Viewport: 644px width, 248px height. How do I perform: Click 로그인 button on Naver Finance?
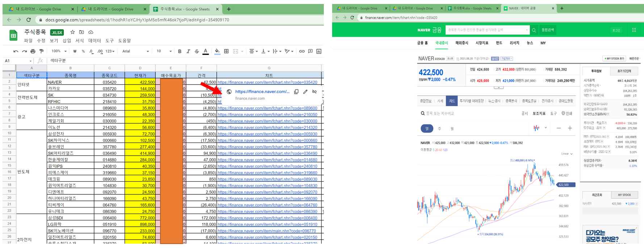(x=616, y=30)
